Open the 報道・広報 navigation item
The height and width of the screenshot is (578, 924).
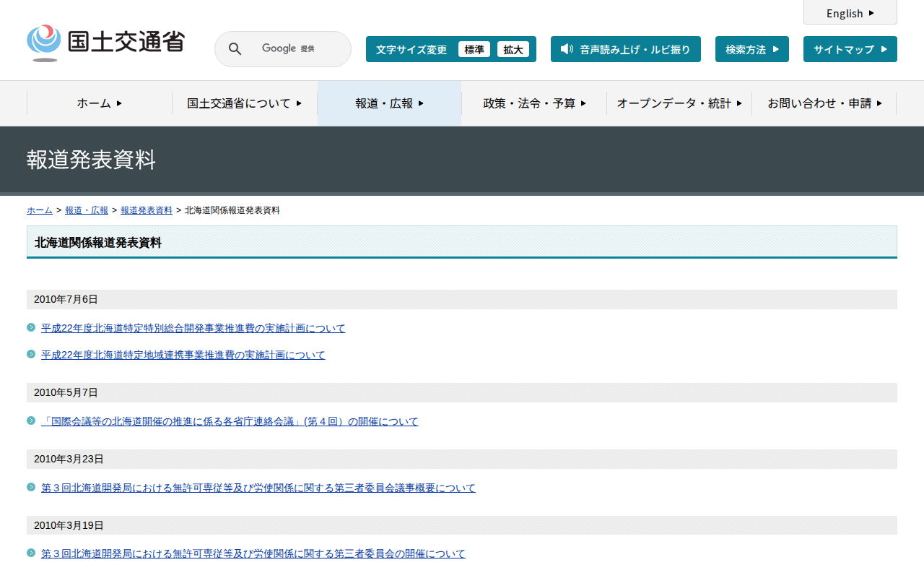point(389,103)
